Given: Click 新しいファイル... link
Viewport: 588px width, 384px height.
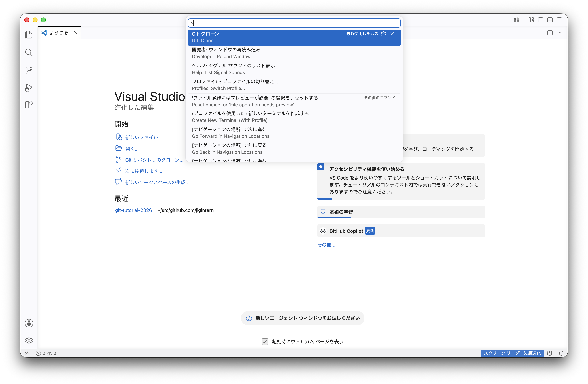Looking at the screenshot, I should [x=144, y=137].
